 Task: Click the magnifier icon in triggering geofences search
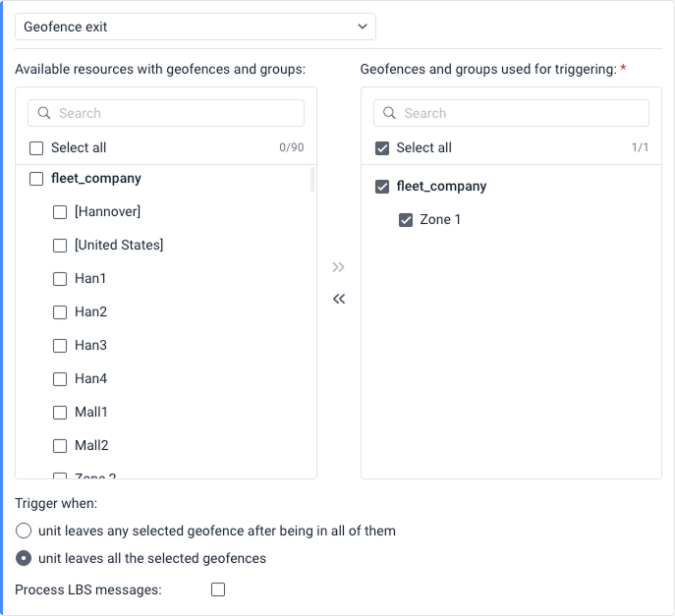click(x=390, y=113)
